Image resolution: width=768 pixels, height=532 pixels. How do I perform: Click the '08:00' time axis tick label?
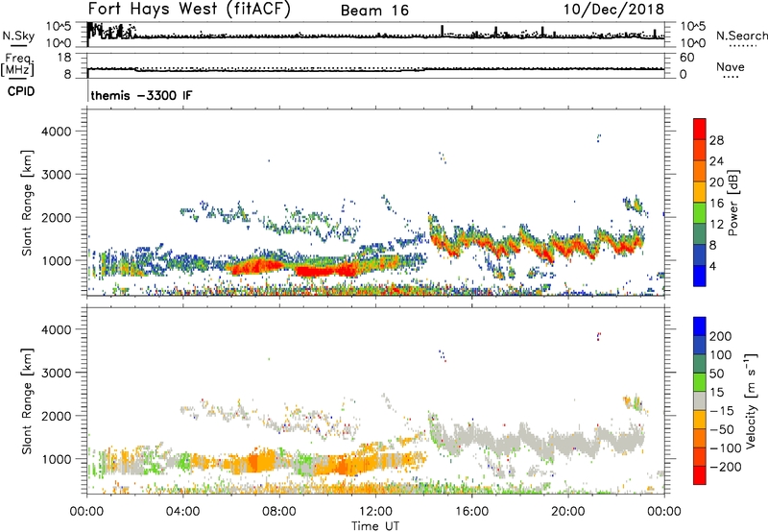279,512
